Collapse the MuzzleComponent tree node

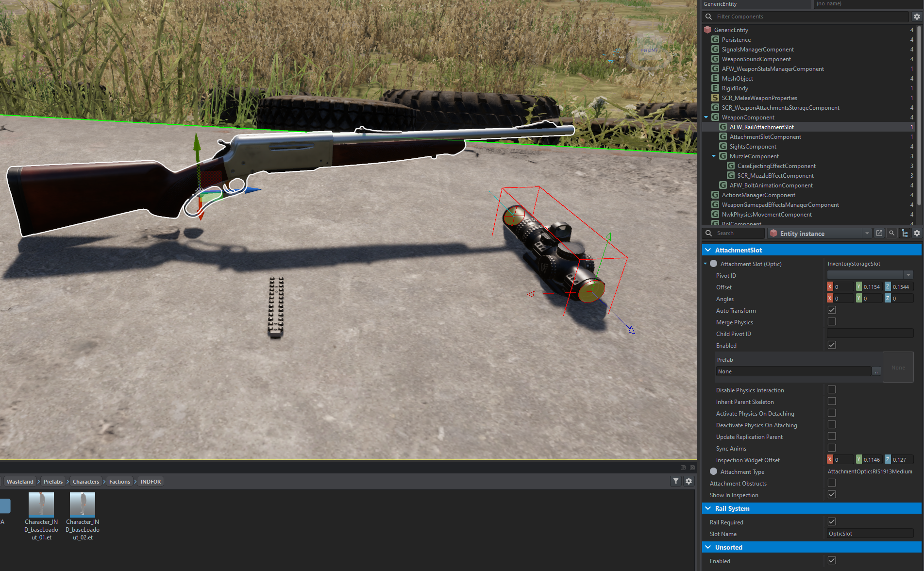coord(714,156)
